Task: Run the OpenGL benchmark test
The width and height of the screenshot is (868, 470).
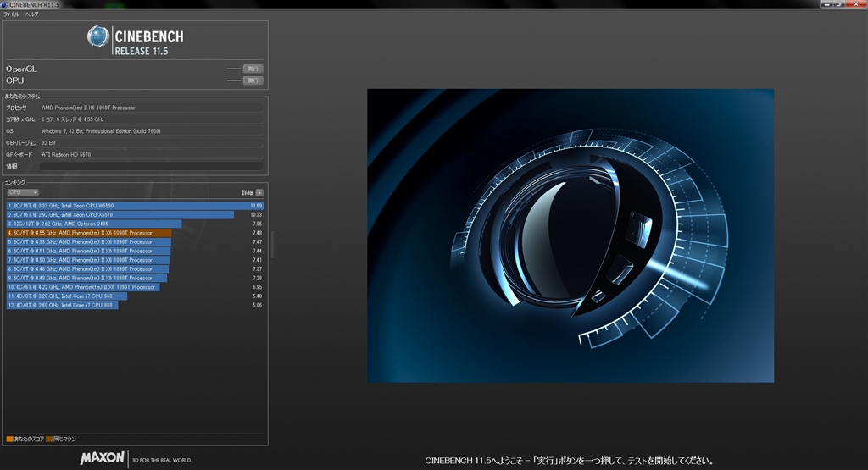Action: [x=253, y=69]
